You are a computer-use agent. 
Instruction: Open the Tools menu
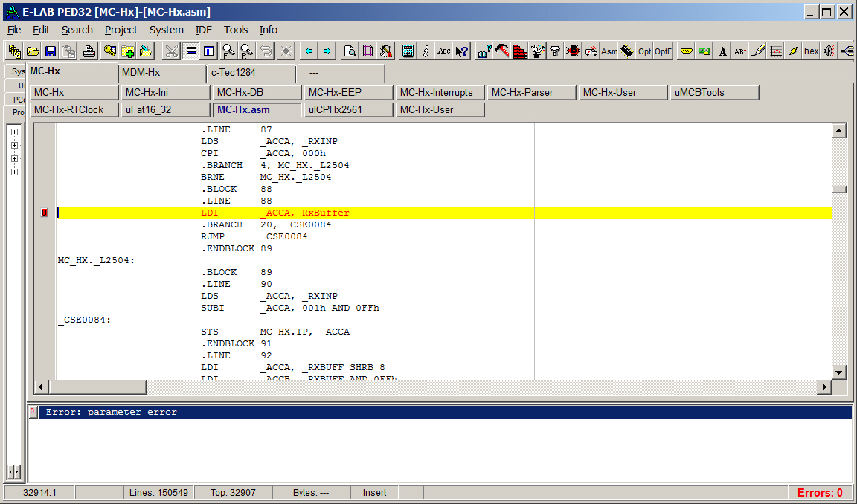click(x=236, y=30)
